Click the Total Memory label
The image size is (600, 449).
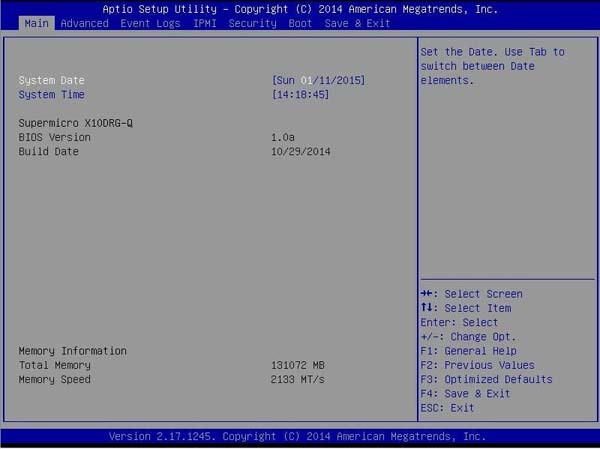(55, 365)
